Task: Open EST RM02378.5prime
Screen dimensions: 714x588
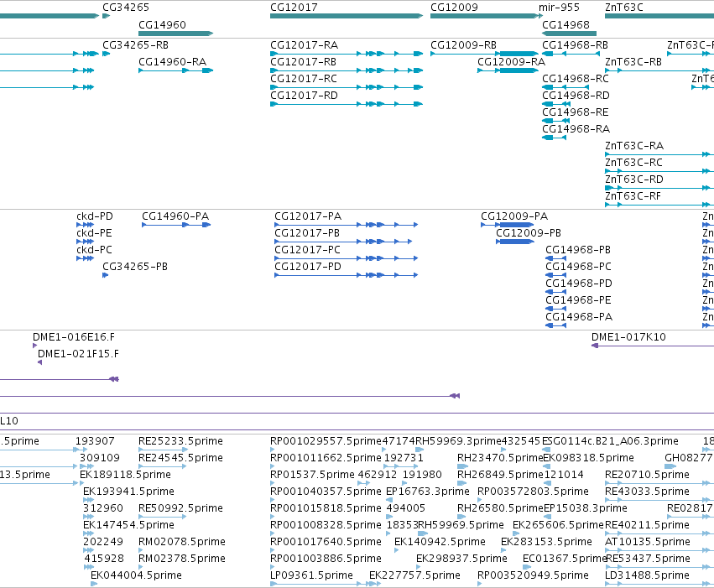Action: (182, 559)
